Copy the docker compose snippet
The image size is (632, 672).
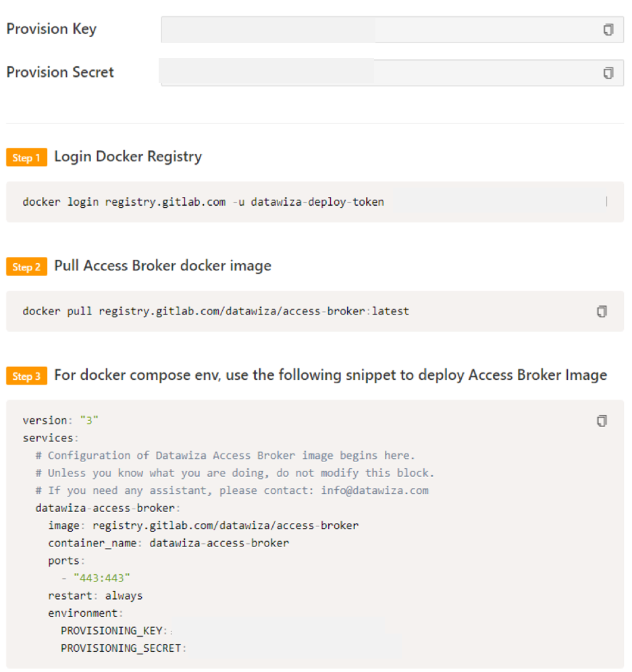pyautogui.click(x=602, y=420)
